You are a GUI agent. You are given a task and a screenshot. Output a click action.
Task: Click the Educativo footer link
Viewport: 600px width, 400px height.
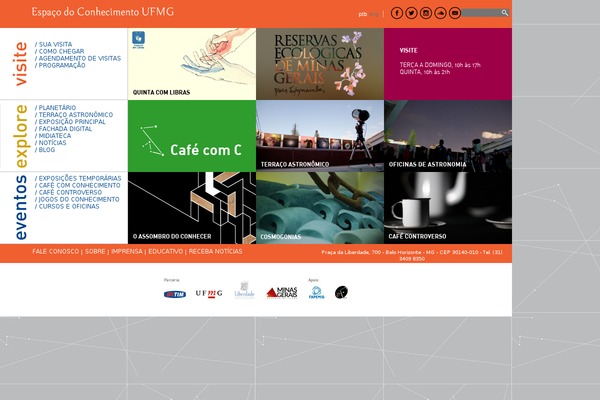165,251
